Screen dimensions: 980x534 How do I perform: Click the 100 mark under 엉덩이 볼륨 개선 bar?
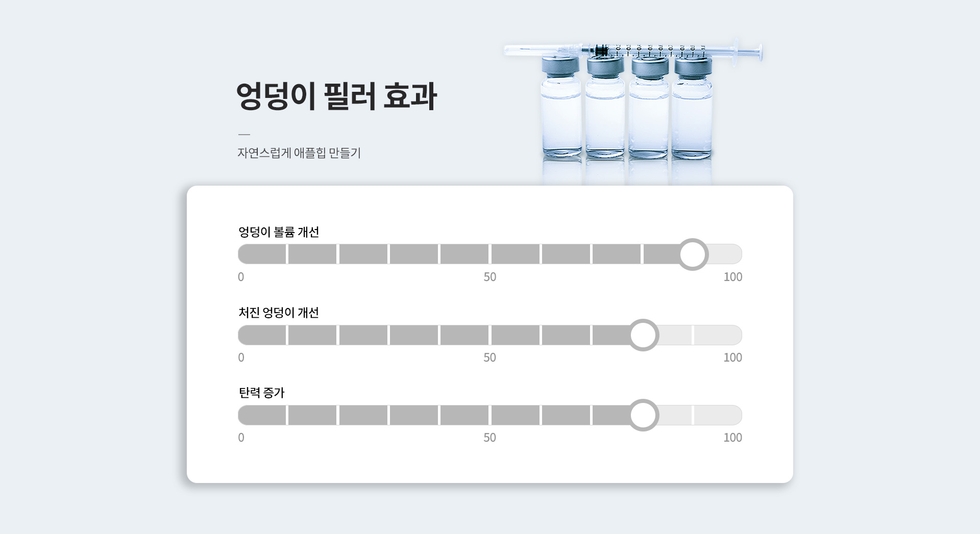[x=733, y=277]
